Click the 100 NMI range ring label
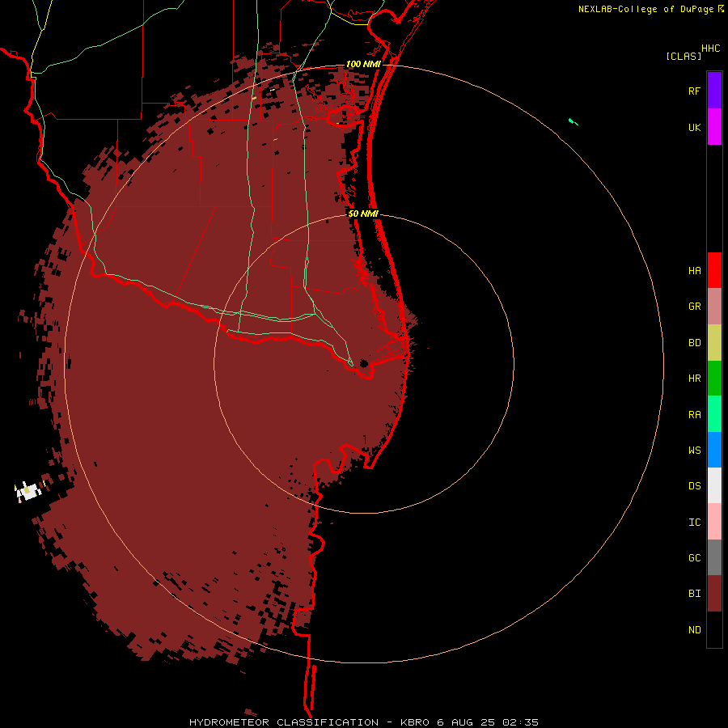 tap(363, 64)
